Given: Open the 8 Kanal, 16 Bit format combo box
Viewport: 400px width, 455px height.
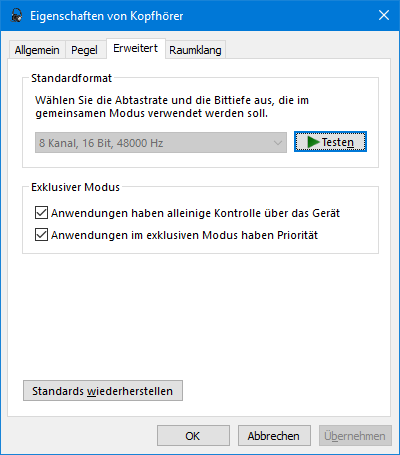Looking at the screenshot, I should coord(161,143).
